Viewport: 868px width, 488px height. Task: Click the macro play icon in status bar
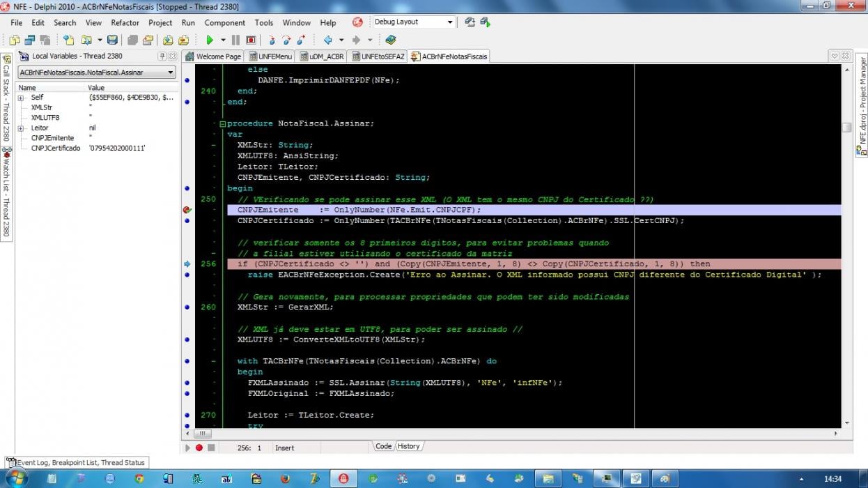point(187,448)
